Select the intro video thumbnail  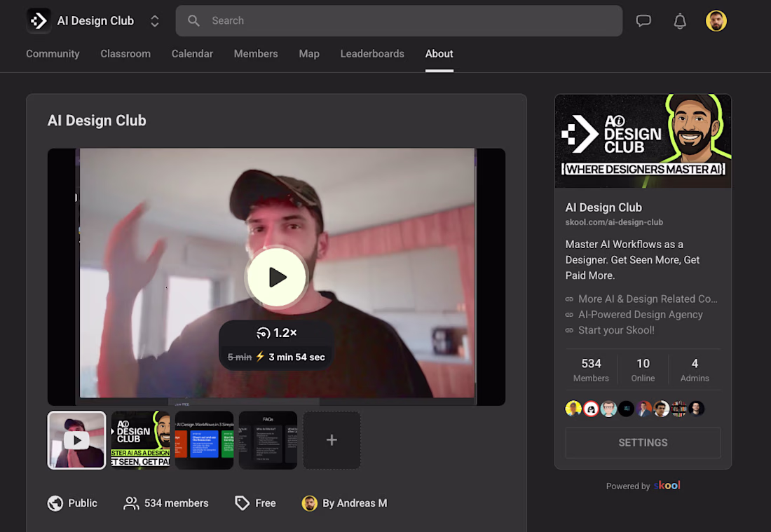[76, 440]
